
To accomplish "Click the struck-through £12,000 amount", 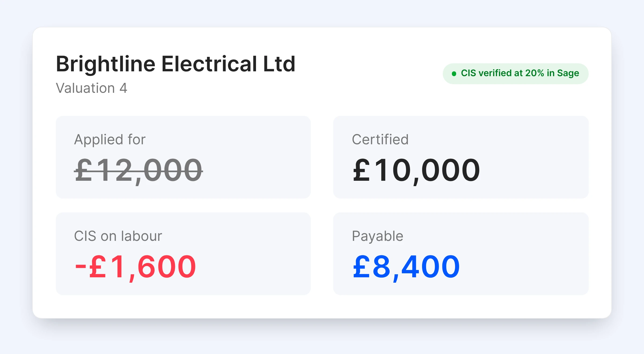I will [138, 171].
